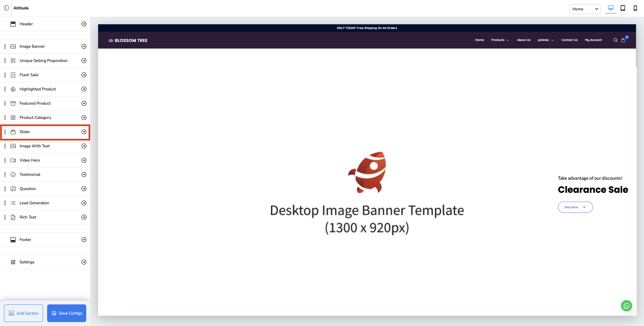The height and width of the screenshot is (326, 644).
Task: Select the Testimonial section
Action: tap(30, 174)
